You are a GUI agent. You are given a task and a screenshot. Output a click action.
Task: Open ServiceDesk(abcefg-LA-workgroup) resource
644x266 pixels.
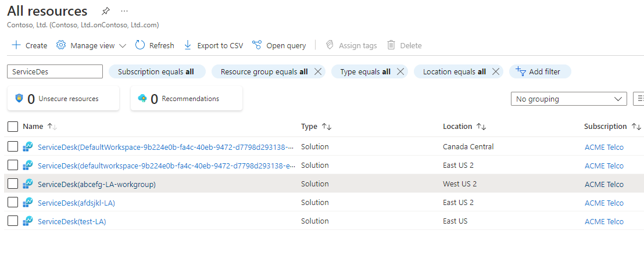pos(96,184)
